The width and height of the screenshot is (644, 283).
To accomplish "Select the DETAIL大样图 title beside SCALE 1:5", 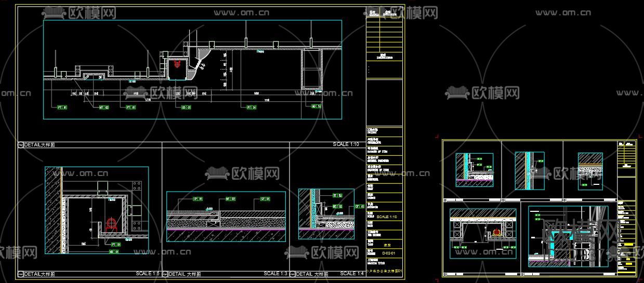I will pos(40,274).
